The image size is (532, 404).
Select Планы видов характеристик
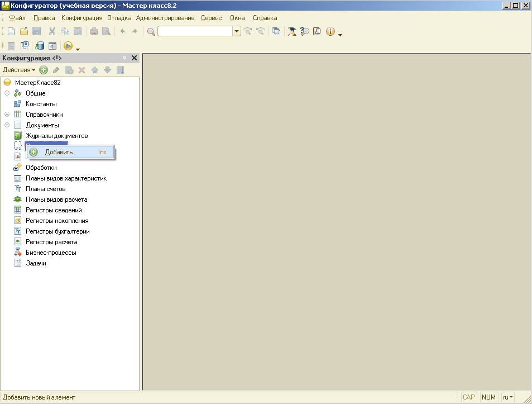point(66,178)
